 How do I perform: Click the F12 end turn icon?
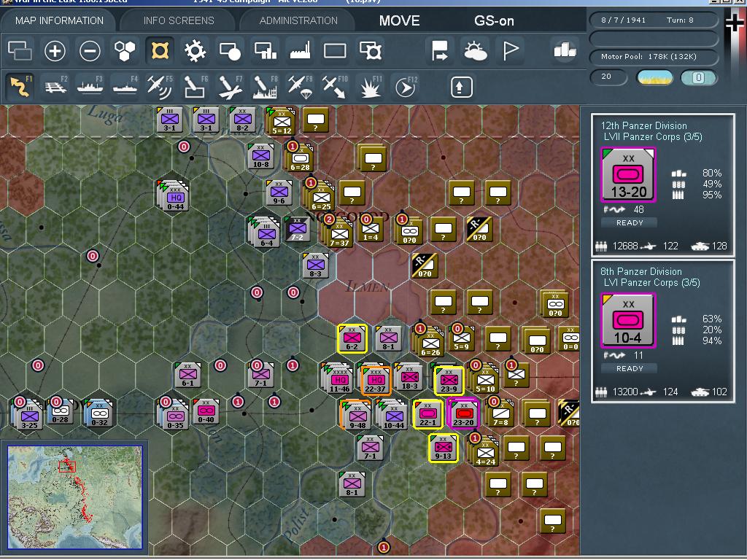406,87
